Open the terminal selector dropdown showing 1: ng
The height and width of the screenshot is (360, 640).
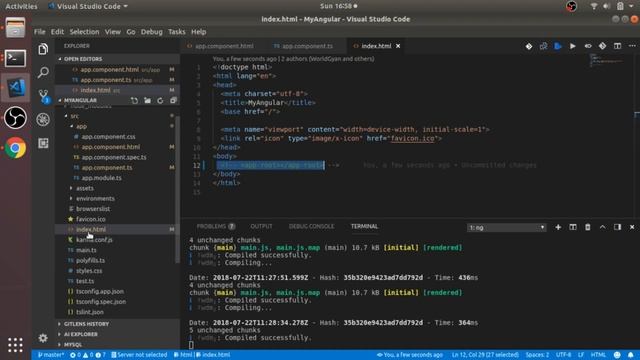tap(506, 227)
